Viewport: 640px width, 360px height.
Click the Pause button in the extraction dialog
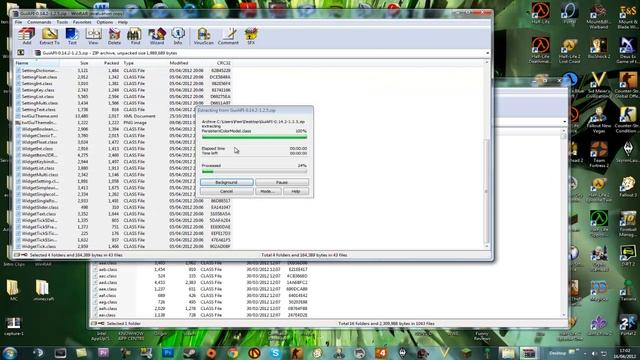tap(282, 182)
